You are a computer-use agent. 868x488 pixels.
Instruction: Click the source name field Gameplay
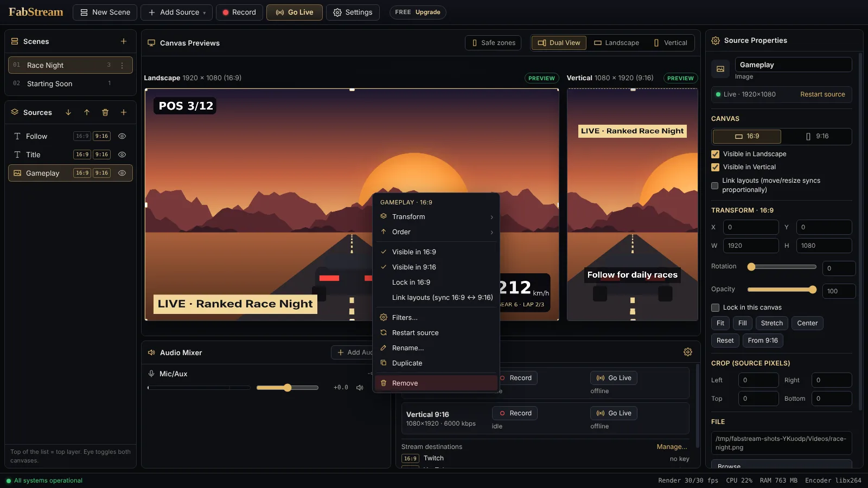click(793, 65)
